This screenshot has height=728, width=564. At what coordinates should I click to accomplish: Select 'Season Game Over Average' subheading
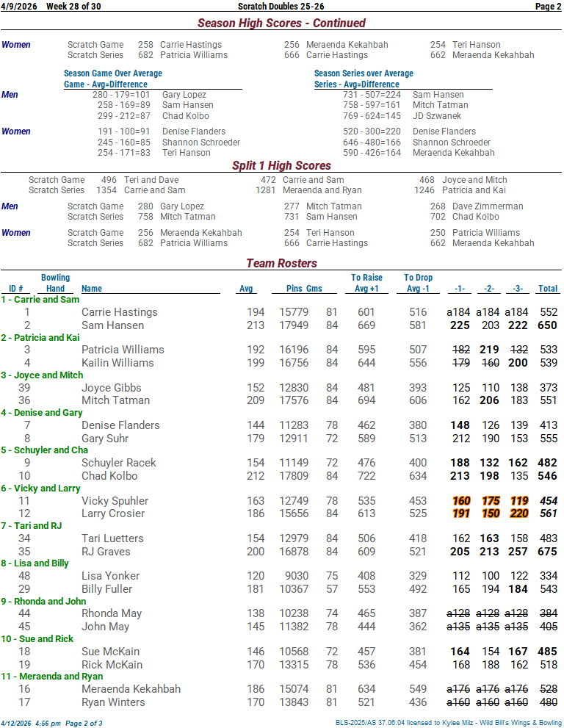pyautogui.click(x=113, y=73)
